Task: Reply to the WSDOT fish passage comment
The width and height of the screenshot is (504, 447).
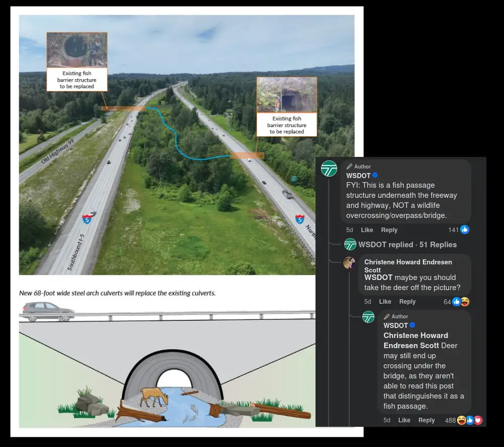Action: tap(389, 230)
